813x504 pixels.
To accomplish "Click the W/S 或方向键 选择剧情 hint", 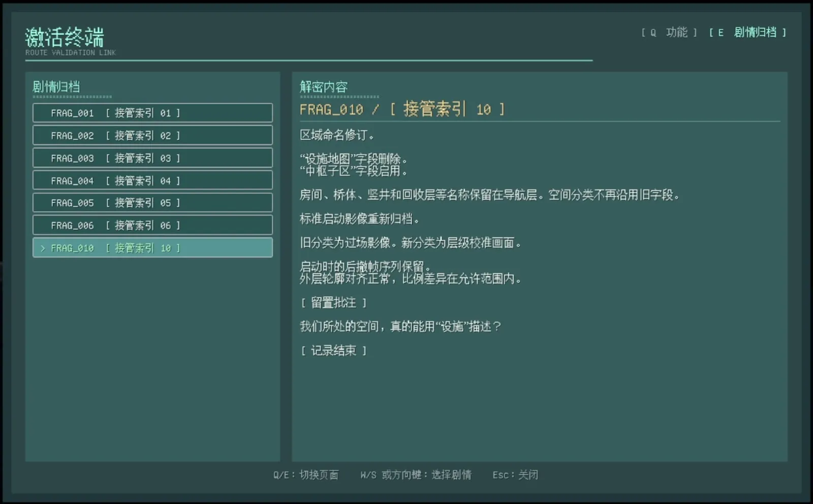I will click(x=416, y=475).
